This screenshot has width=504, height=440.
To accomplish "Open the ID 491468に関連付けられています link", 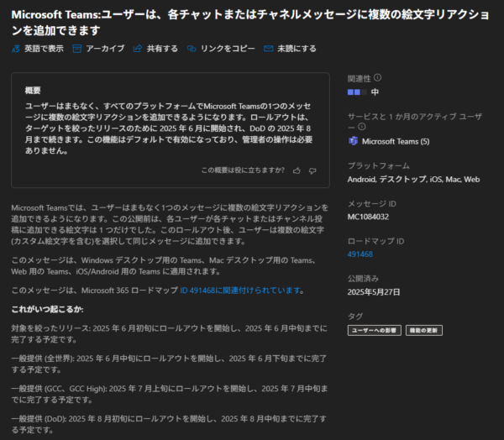I will coord(240,291).
